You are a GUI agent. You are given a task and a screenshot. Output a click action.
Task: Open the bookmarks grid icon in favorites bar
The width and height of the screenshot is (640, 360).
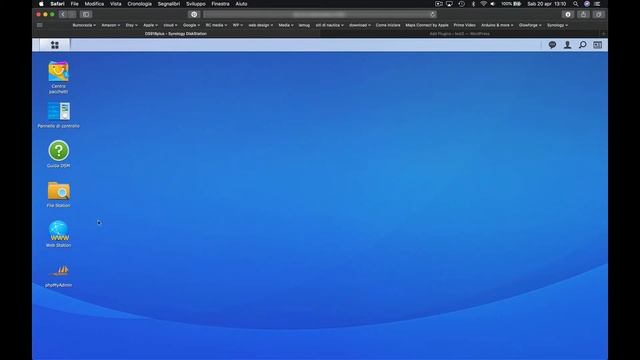coord(40,25)
